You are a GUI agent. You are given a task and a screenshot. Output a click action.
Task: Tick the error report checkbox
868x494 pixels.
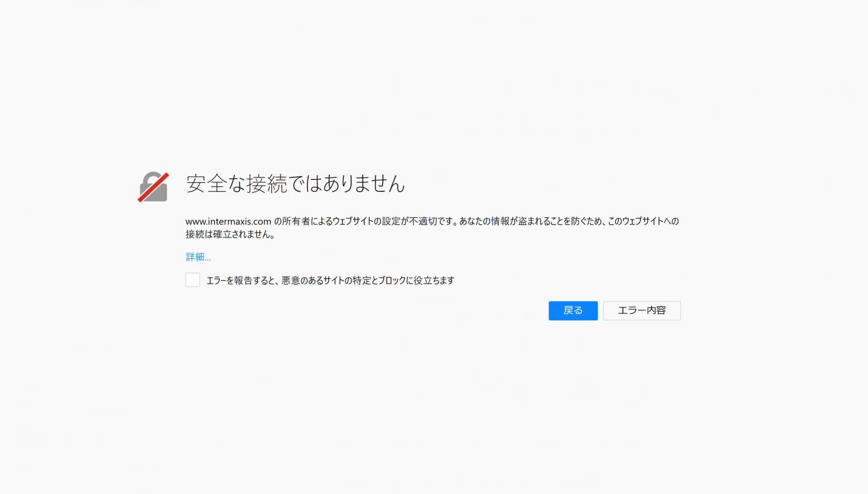[193, 280]
